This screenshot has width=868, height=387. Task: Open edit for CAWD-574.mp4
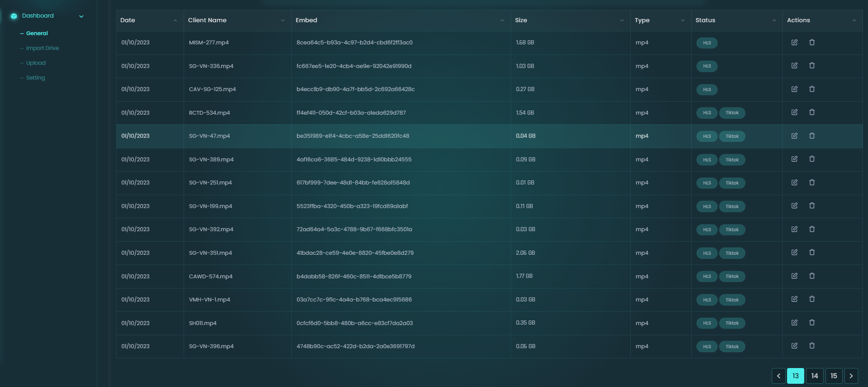pos(794,276)
